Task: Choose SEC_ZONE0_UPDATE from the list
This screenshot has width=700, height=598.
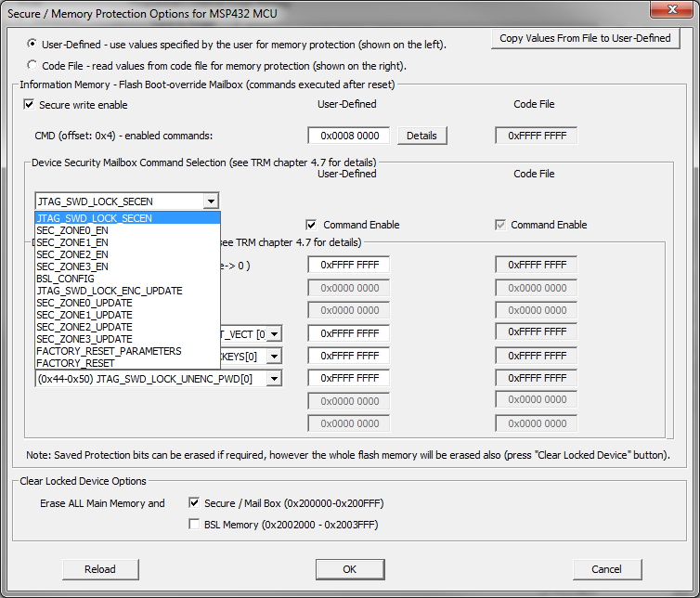Action: coord(128,303)
